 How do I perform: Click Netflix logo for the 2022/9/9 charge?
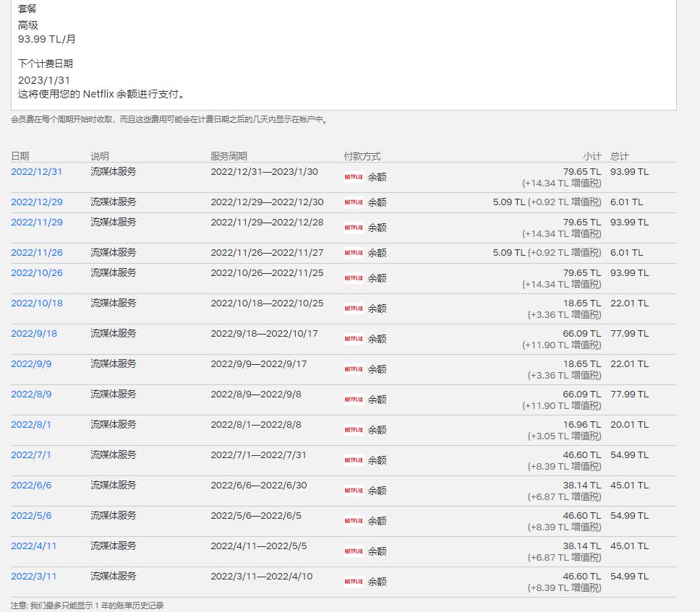click(354, 369)
